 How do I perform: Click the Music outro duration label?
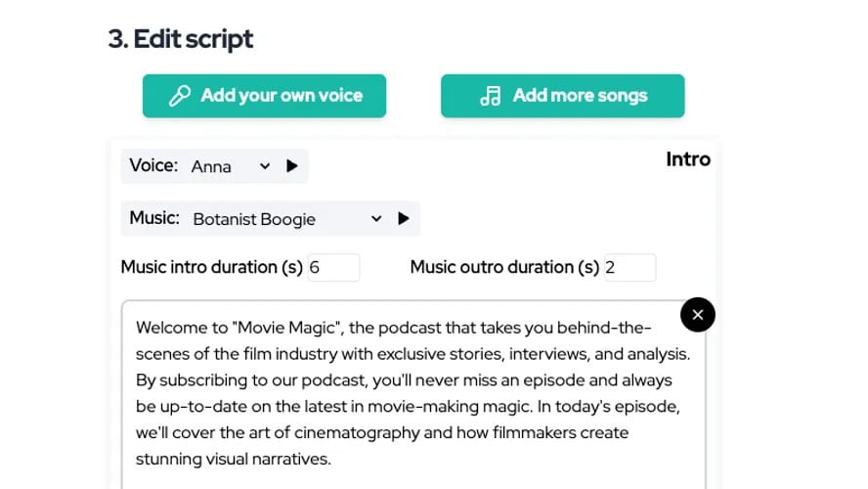[504, 267]
